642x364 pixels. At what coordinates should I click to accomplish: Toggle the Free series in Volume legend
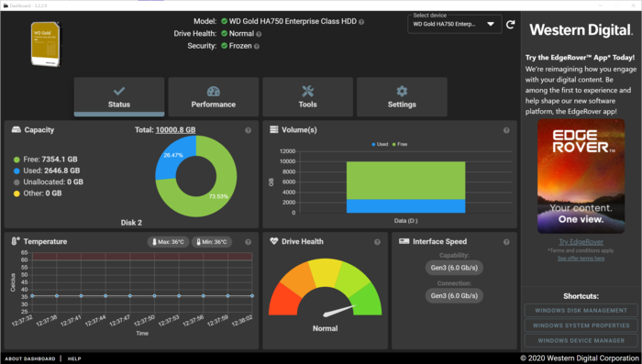[400, 144]
